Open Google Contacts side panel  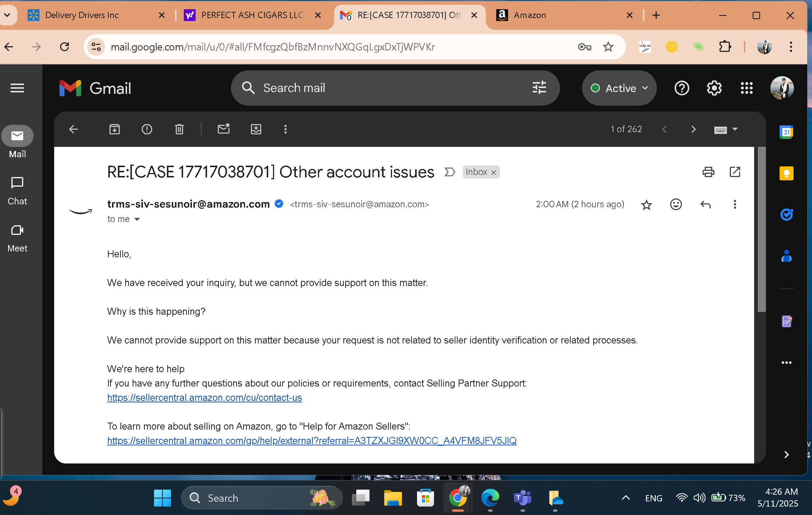point(787,256)
